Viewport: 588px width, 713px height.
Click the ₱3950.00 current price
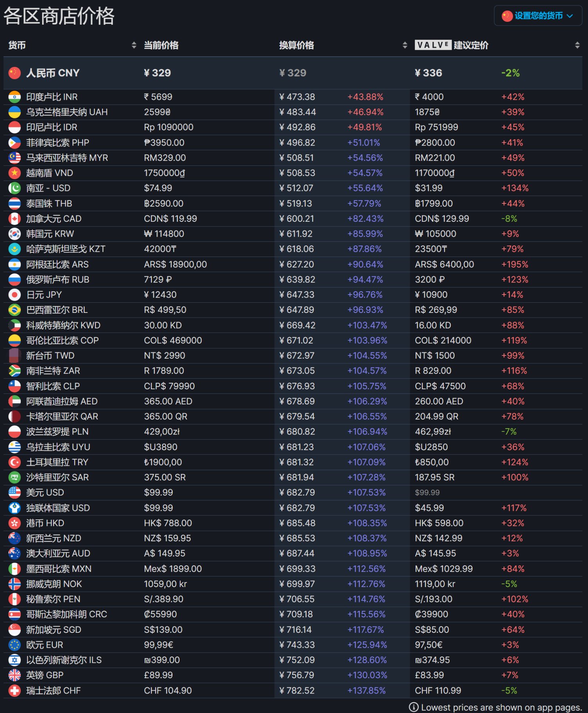tap(164, 143)
